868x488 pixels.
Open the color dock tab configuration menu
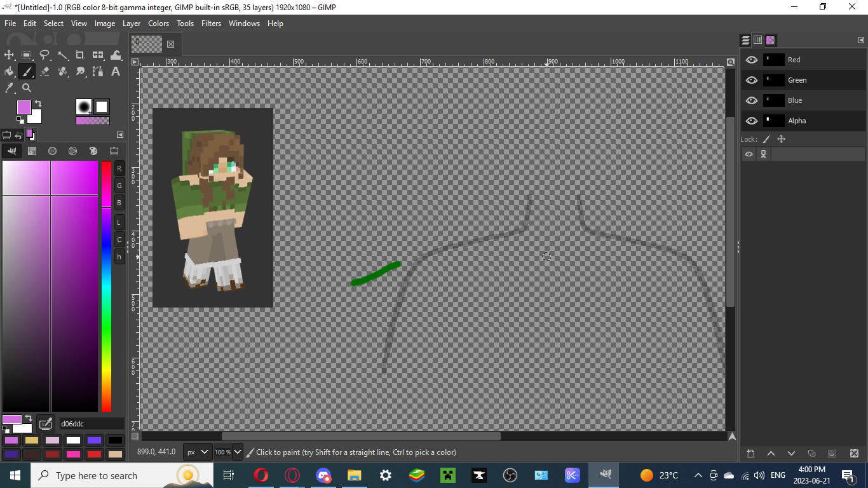pyautogui.click(x=120, y=135)
